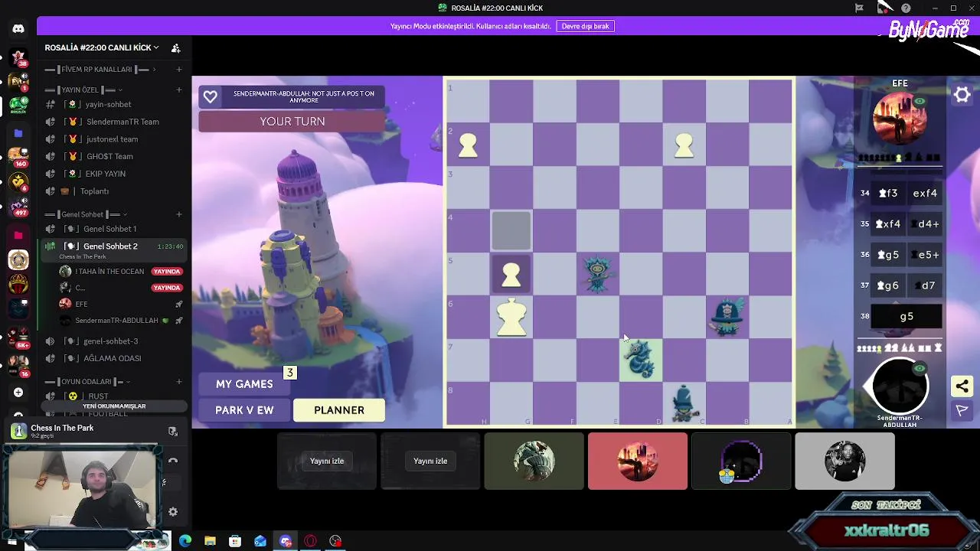Open Genel Sohbet 1 voice channel
The width and height of the screenshot is (980, 551).
[113, 229]
